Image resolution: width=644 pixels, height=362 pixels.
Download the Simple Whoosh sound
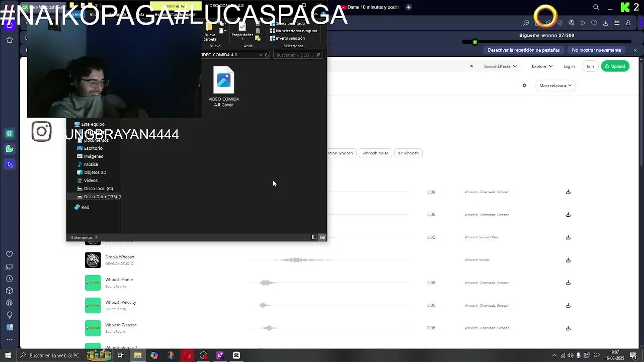[x=568, y=260]
